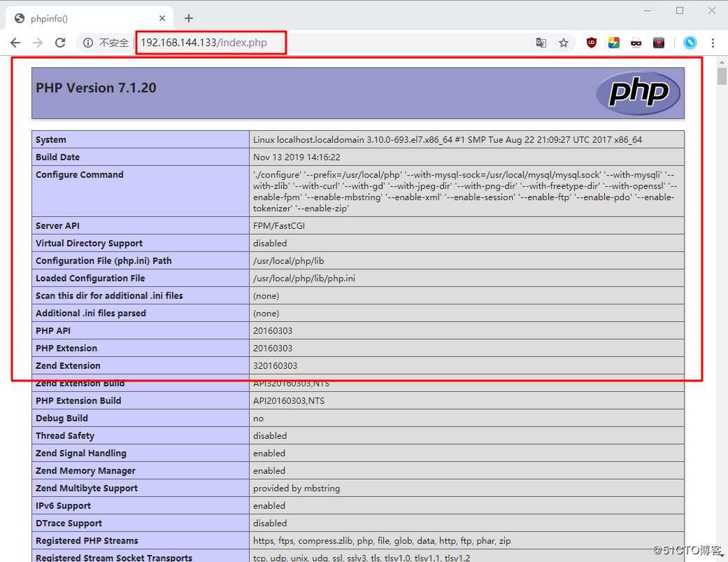Bookmark this page with star icon
This screenshot has width=728, height=562.
tap(563, 43)
